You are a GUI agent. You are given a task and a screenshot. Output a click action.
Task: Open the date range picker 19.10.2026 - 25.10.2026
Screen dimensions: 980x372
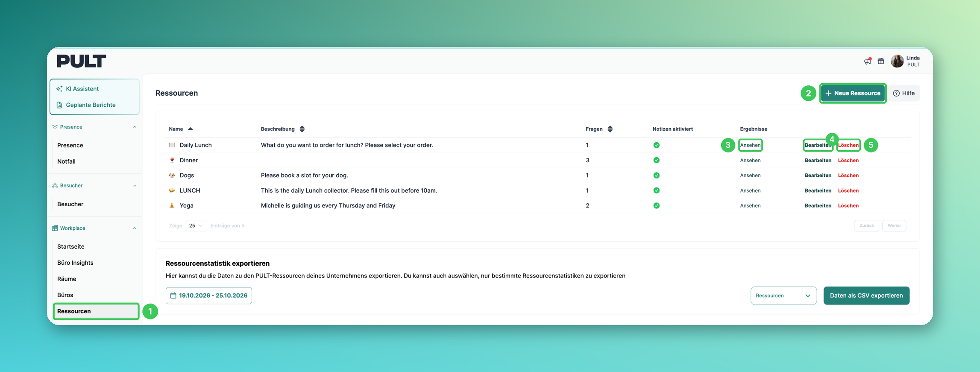209,296
